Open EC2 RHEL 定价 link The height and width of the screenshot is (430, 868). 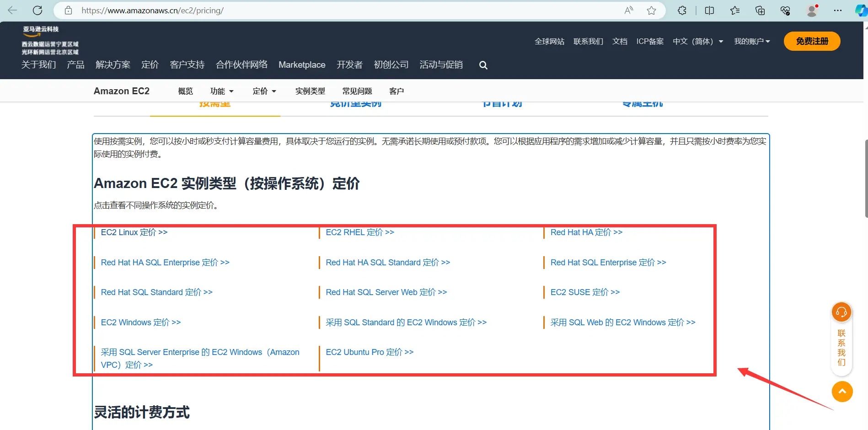click(x=360, y=232)
